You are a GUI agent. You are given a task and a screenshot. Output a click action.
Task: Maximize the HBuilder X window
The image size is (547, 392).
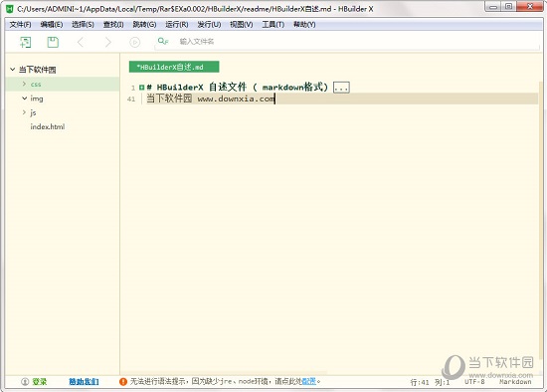[x=508, y=7]
